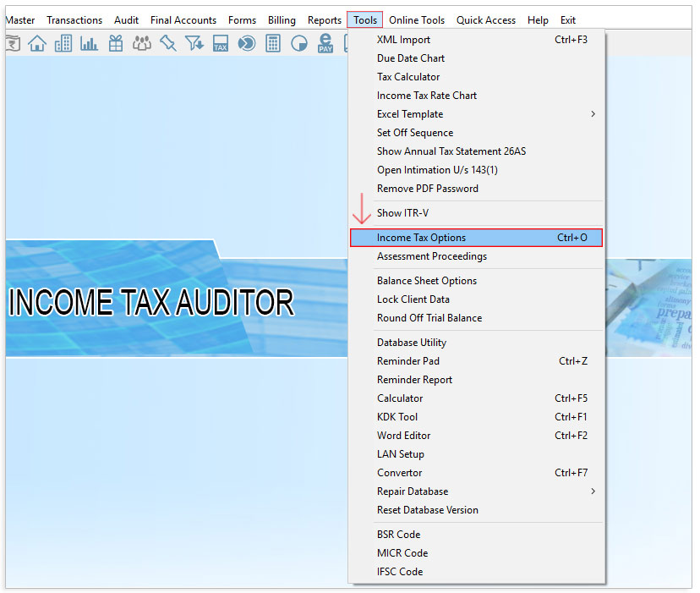This screenshot has width=700, height=593.
Task: Select Reset Database Version
Action: click(476, 510)
